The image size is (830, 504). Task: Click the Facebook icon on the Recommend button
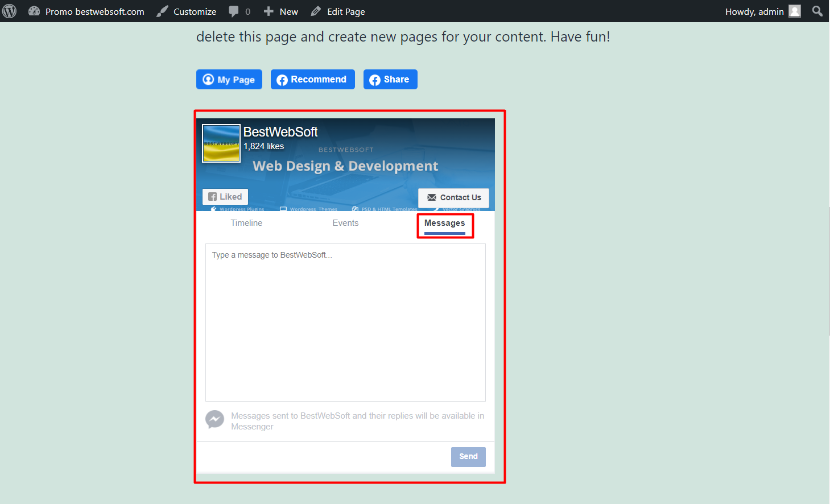coord(282,80)
